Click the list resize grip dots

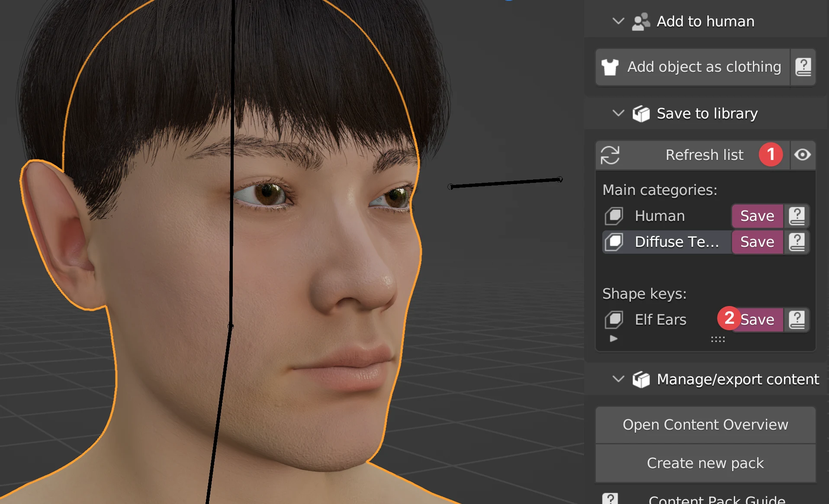718,339
